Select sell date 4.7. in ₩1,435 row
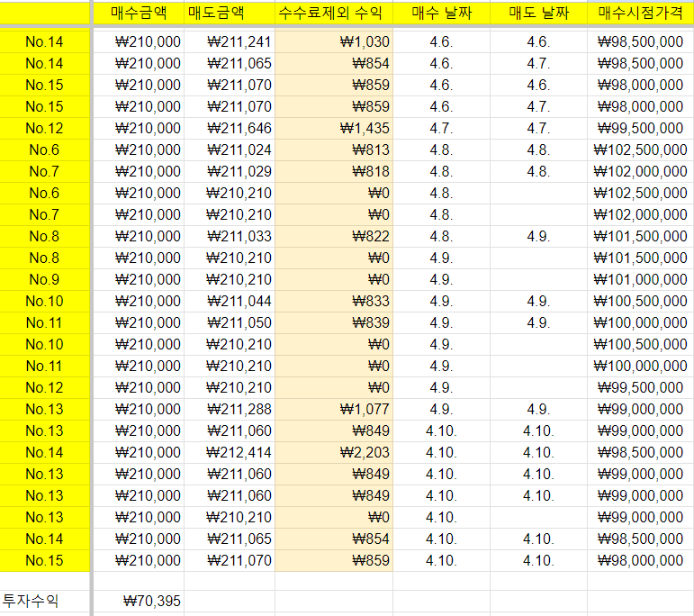694x616 pixels. tap(538, 129)
